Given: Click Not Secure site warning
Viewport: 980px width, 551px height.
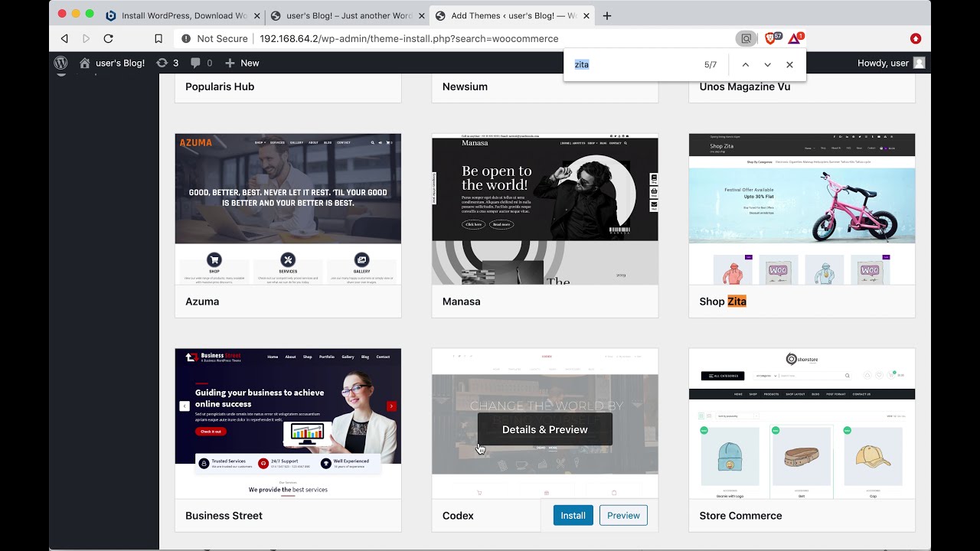Looking at the screenshot, I should tap(214, 38).
